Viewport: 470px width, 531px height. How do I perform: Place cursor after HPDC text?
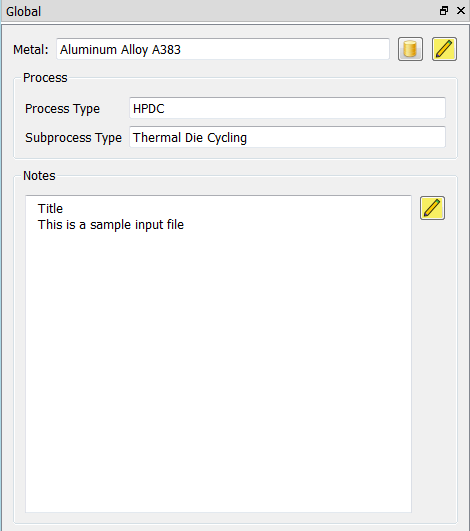pos(166,109)
